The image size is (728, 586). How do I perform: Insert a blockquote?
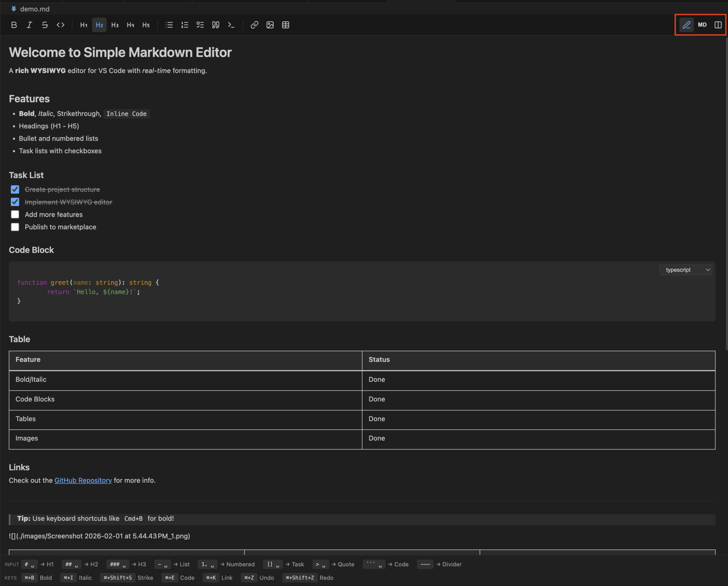point(215,25)
